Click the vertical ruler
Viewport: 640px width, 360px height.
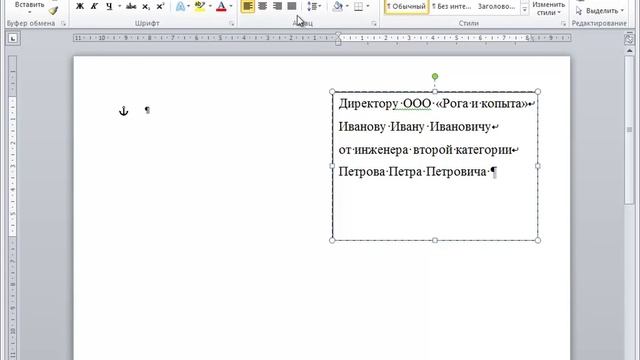(12, 207)
